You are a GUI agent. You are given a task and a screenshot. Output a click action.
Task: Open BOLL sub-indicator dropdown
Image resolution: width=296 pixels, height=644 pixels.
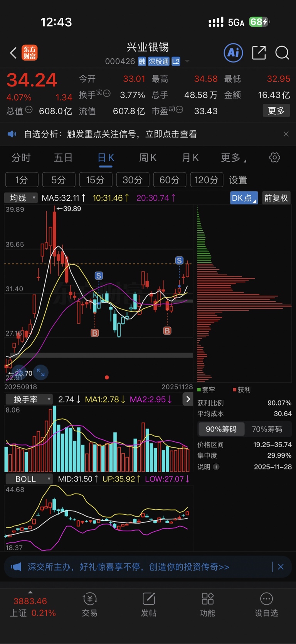pos(29,479)
